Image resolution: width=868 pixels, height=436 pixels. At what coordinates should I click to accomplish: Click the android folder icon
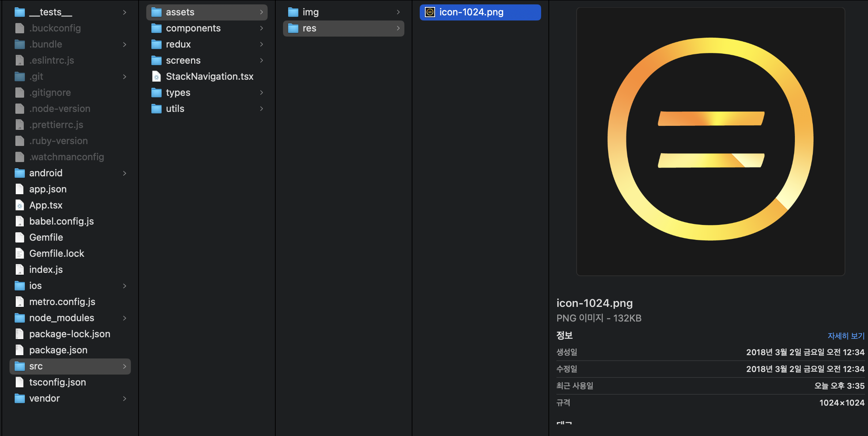pyautogui.click(x=20, y=173)
